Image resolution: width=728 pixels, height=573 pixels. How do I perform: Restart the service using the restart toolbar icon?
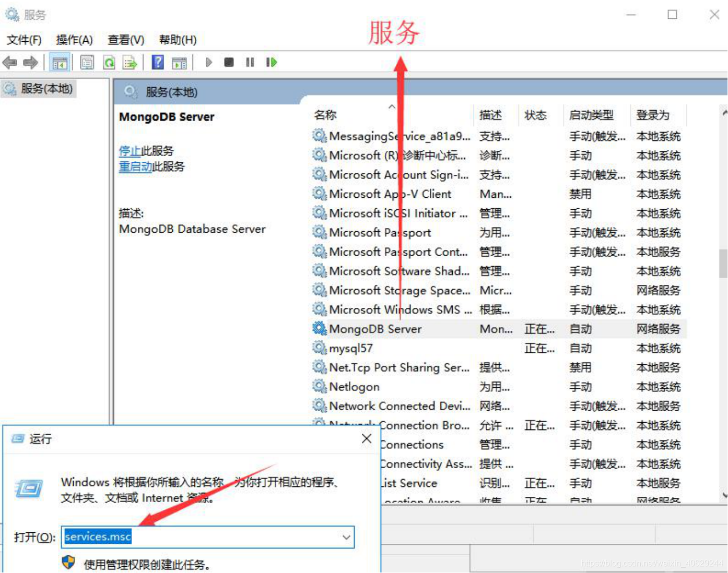pos(271,62)
